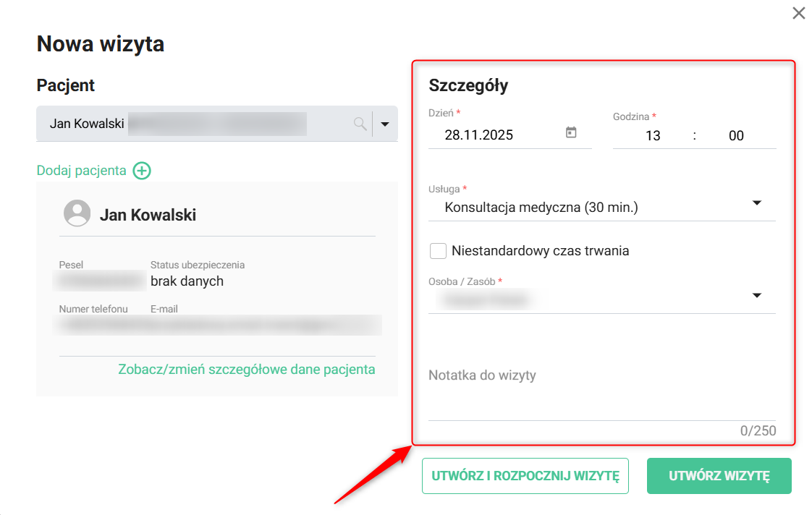Viewport: 812px width, 515px height.
Task: Select the minutes field showing 00
Action: [x=736, y=136]
